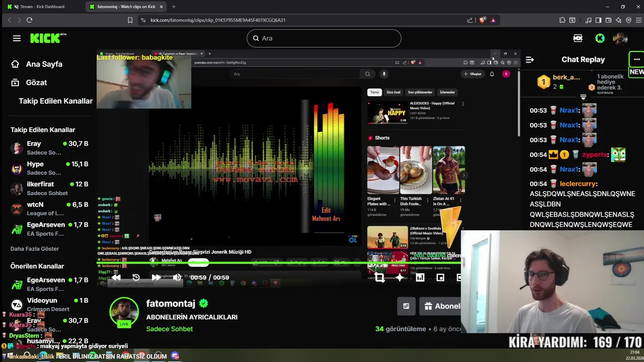Click the green Kick K badge icon
This screenshot has height=362, width=644.
coord(600,38)
